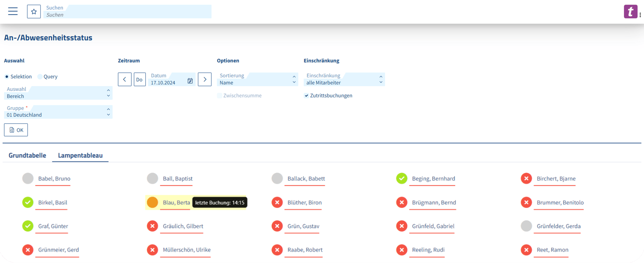Click red X status icon for Birchert, Bjarne
The height and width of the screenshot is (267, 644).
coord(526,178)
